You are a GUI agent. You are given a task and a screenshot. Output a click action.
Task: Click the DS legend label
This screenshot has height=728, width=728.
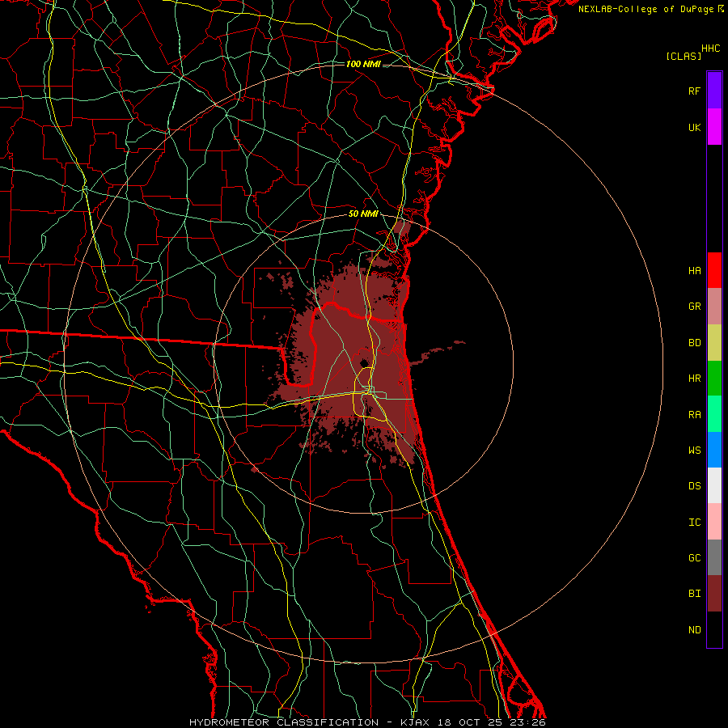tap(694, 485)
